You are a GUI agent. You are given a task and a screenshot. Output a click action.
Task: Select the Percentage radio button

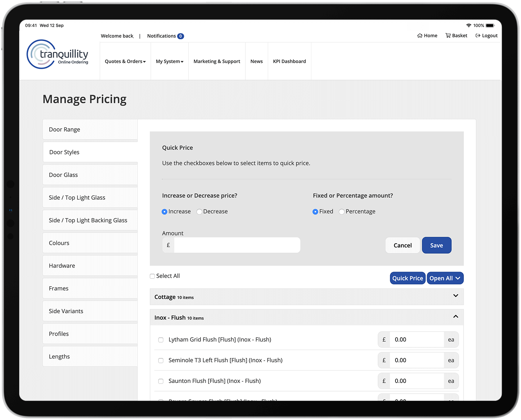(342, 212)
